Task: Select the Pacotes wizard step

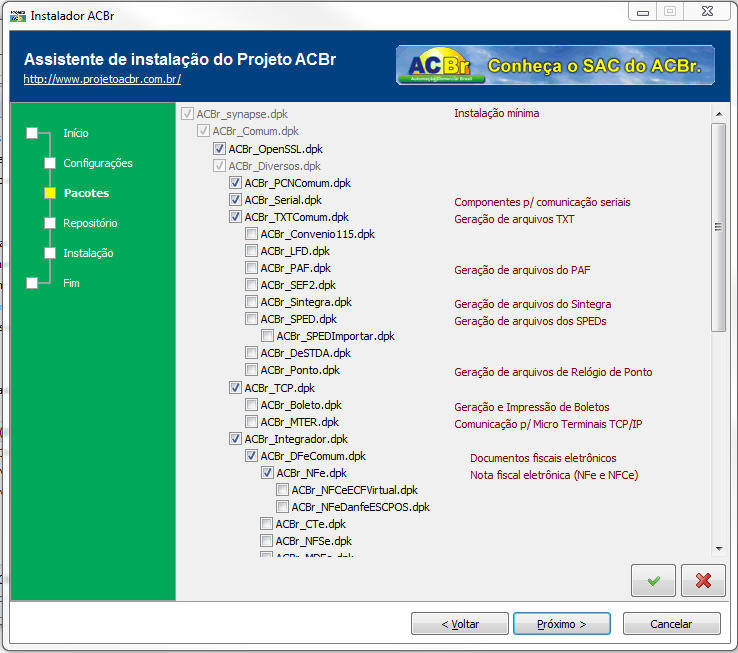Action: click(x=86, y=193)
